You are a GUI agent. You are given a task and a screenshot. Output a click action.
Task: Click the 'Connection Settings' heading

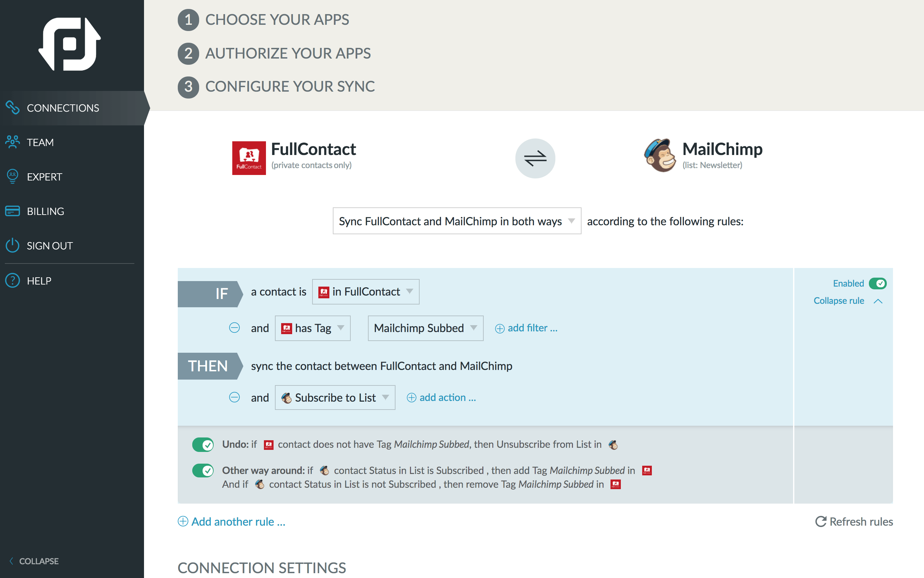click(262, 568)
